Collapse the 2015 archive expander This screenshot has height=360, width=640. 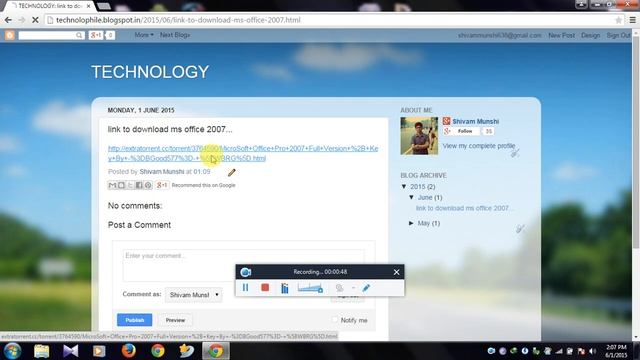tap(404, 187)
